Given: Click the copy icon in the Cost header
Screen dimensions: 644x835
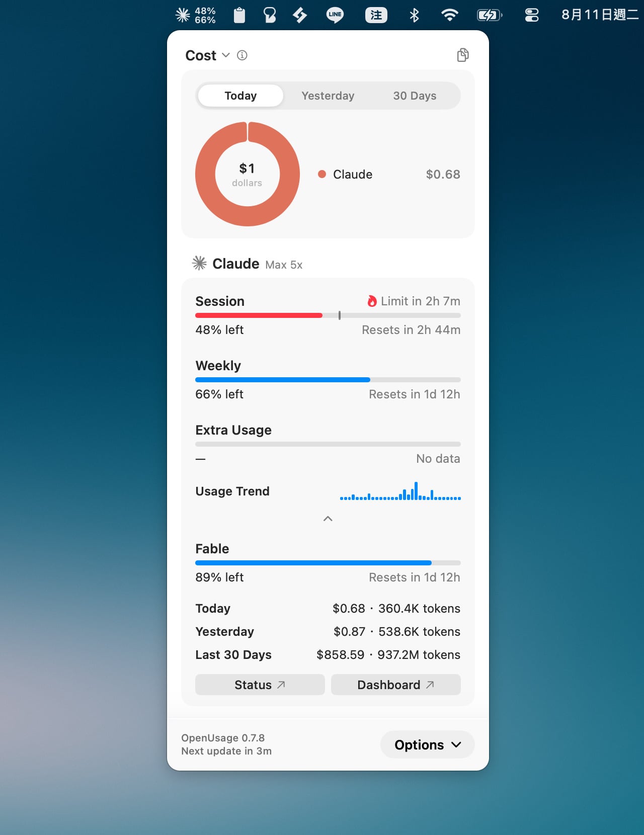Looking at the screenshot, I should click(463, 55).
